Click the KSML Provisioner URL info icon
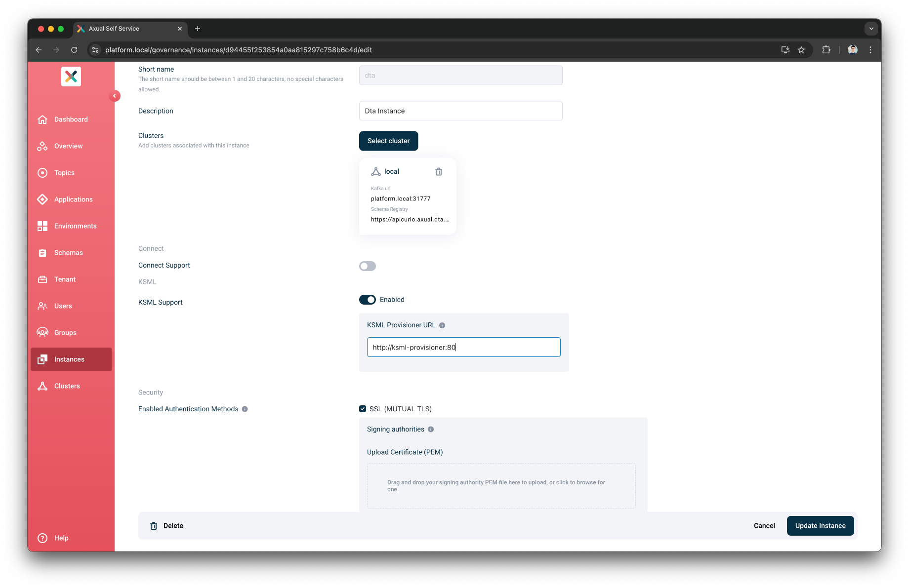This screenshot has width=909, height=588. coord(442,325)
